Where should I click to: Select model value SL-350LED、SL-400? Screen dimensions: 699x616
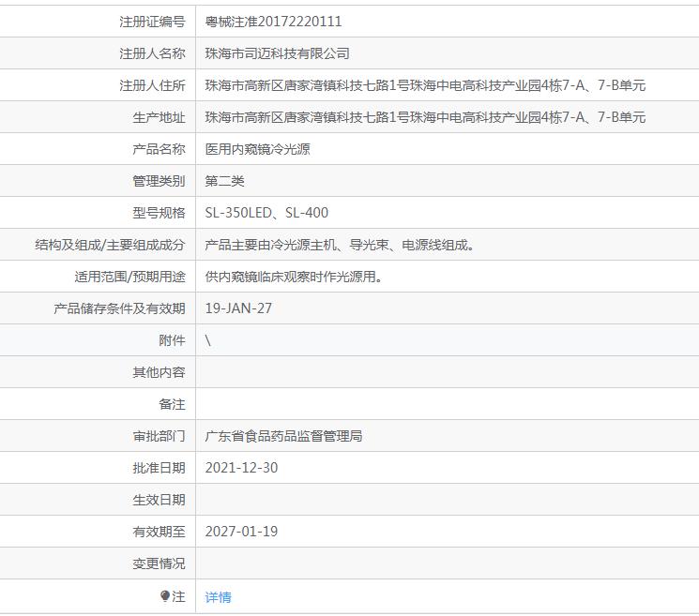click(x=266, y=213)
